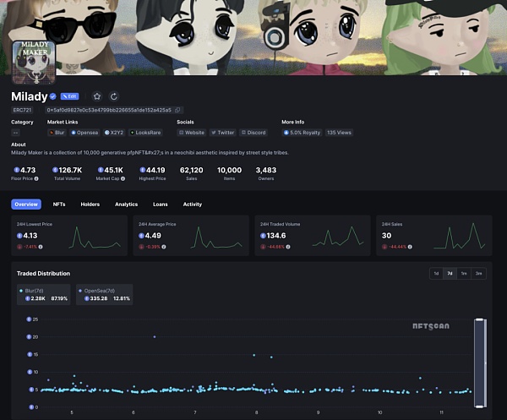Click the info icon next to -44.66%
The width and height of the screenshot is (507, 420).
pyautogui.click(x=288, y=247)
